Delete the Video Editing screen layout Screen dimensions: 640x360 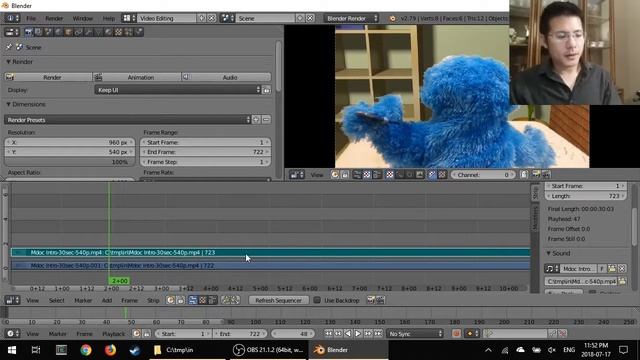211,18
